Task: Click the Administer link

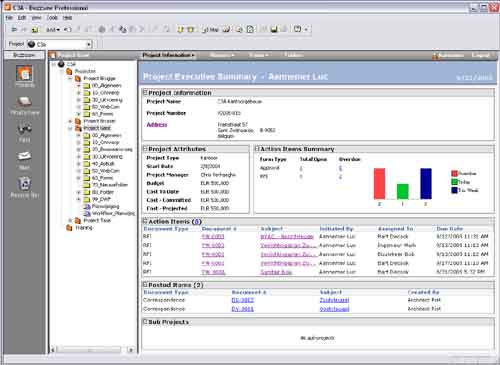Action: coord(450,55)
